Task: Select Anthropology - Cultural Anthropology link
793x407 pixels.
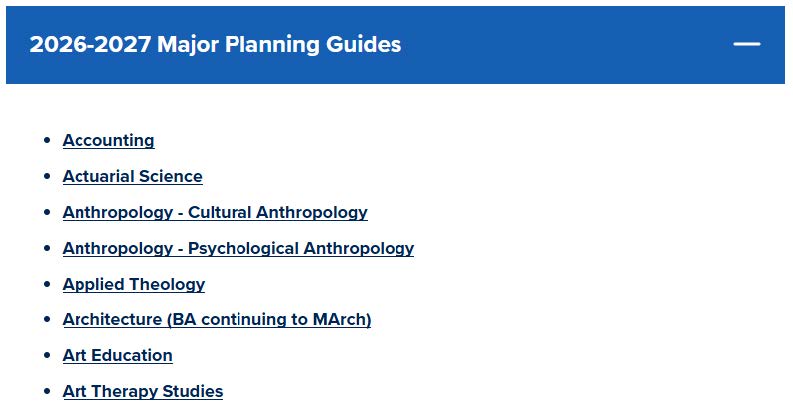Action: pyautogui.click(x=215, y=213)
